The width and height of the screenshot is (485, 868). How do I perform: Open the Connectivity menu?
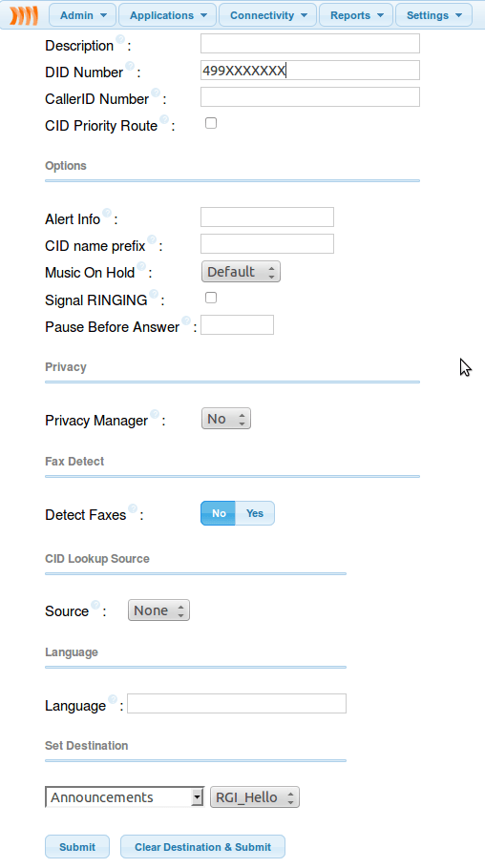[x=267, y=15]
